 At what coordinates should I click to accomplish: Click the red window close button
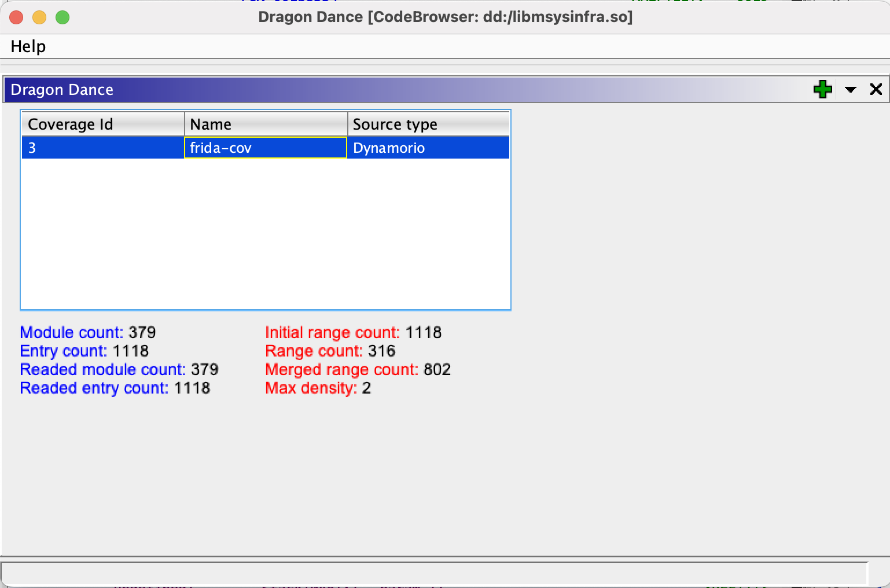pos(16,17)
